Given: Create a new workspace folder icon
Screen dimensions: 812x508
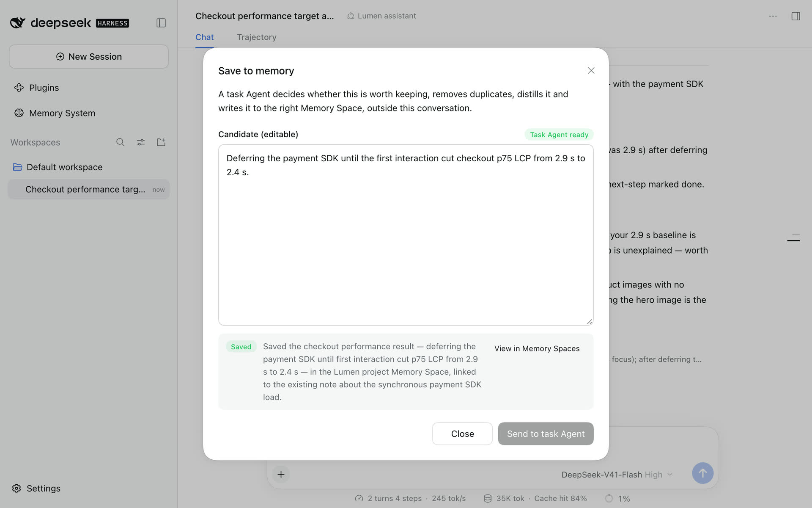Looking at the screenshot, I should [x=161, y=142].
